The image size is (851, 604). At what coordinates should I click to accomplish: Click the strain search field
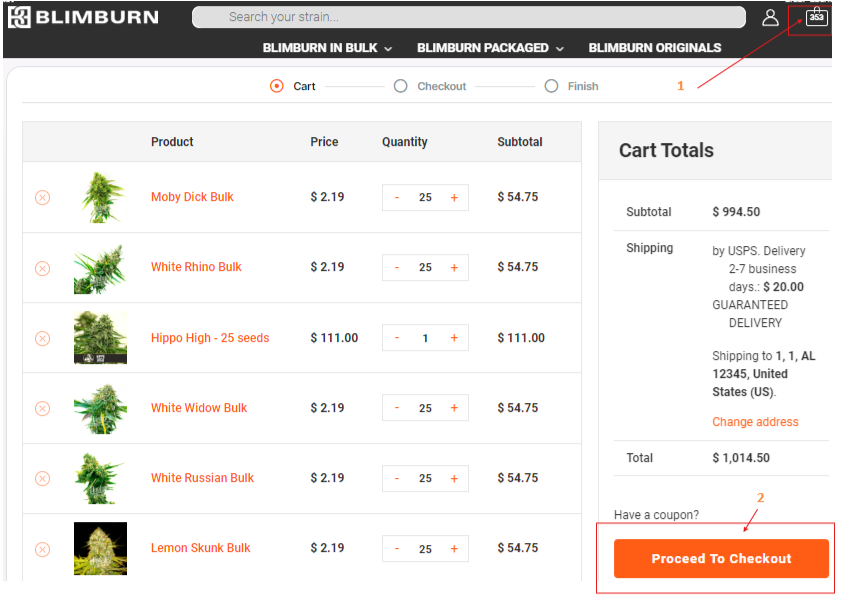click(x=469, y=17)
